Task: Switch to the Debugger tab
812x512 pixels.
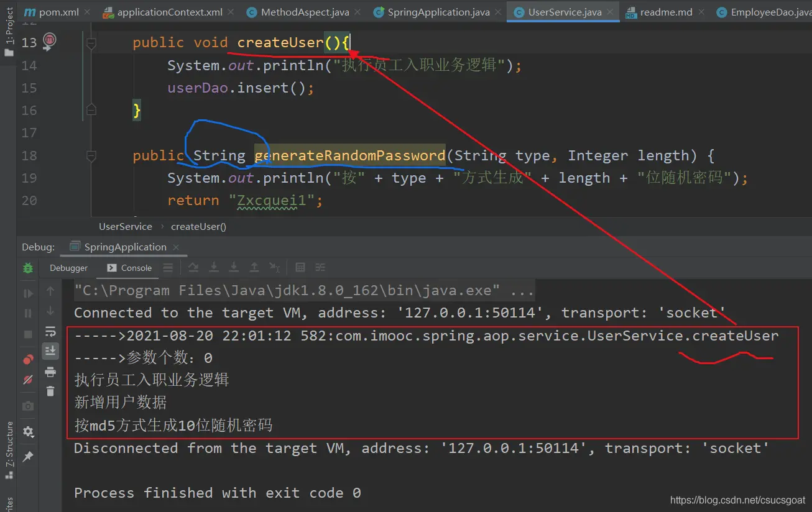Action: tap(68, 268)
